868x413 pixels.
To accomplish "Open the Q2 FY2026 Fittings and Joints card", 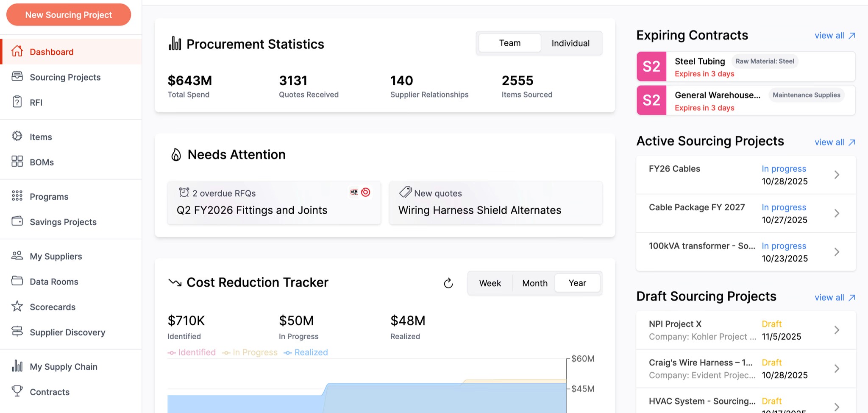I will tap(274, 203).
